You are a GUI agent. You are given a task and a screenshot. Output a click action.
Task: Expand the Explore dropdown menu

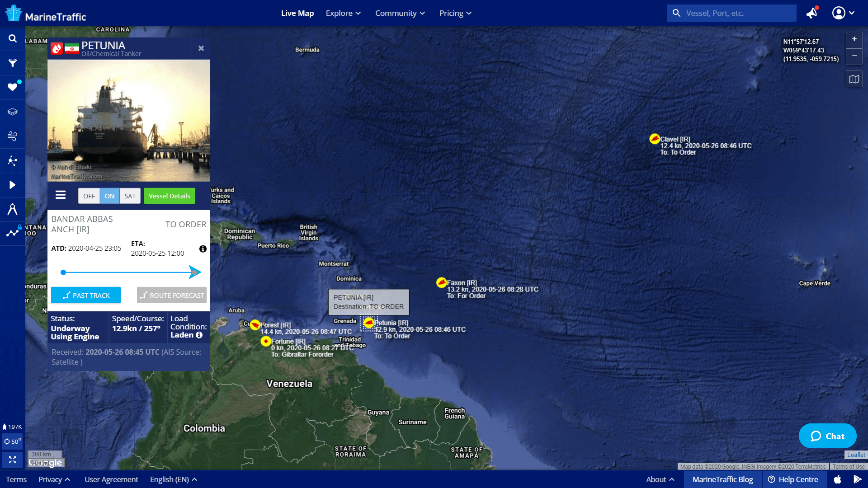343,13
